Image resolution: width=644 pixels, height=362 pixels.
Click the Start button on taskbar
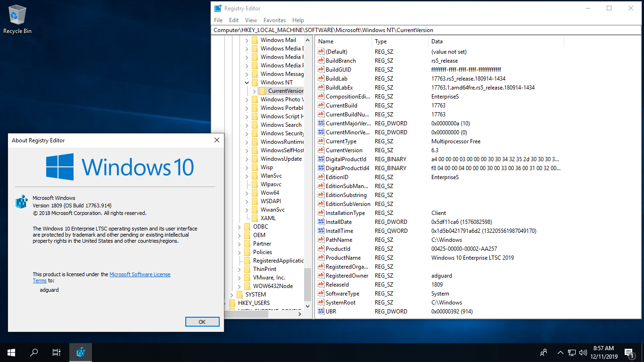tap(11, 352)
